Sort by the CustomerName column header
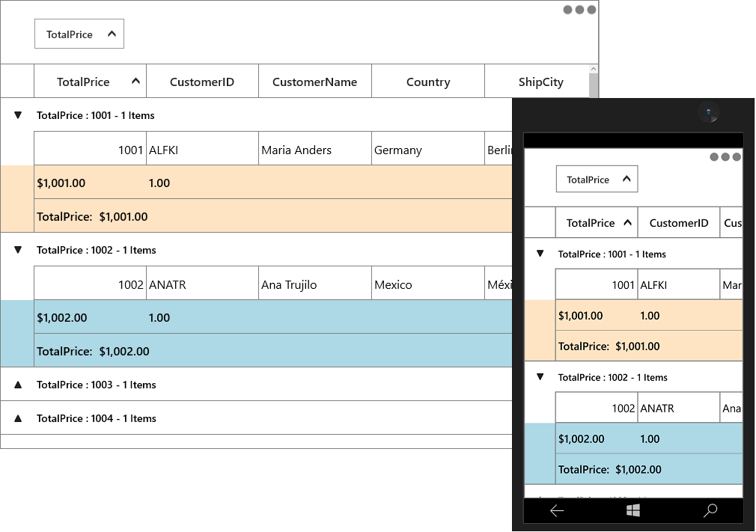Screen dimensions: 756x532 315,82
